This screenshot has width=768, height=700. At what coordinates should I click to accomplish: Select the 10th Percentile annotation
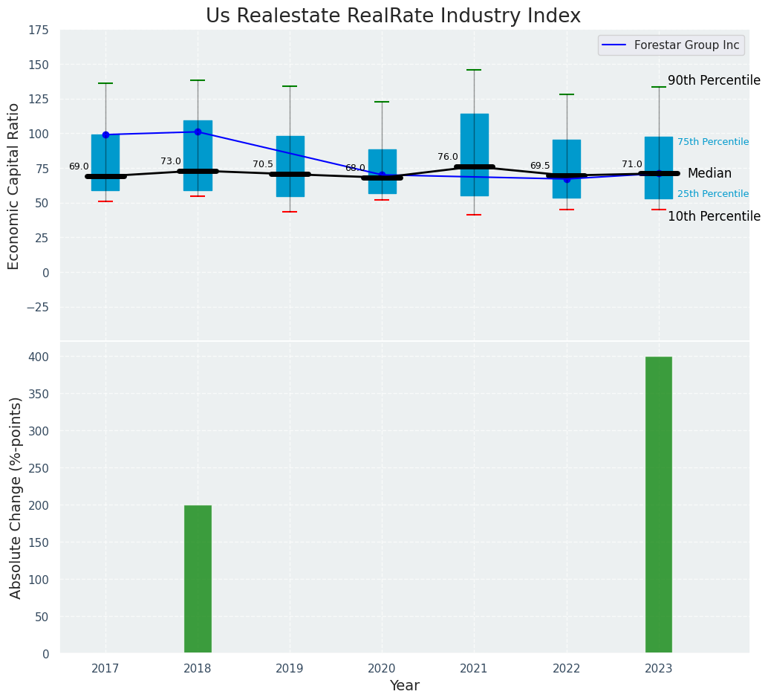tap(714, 217)
